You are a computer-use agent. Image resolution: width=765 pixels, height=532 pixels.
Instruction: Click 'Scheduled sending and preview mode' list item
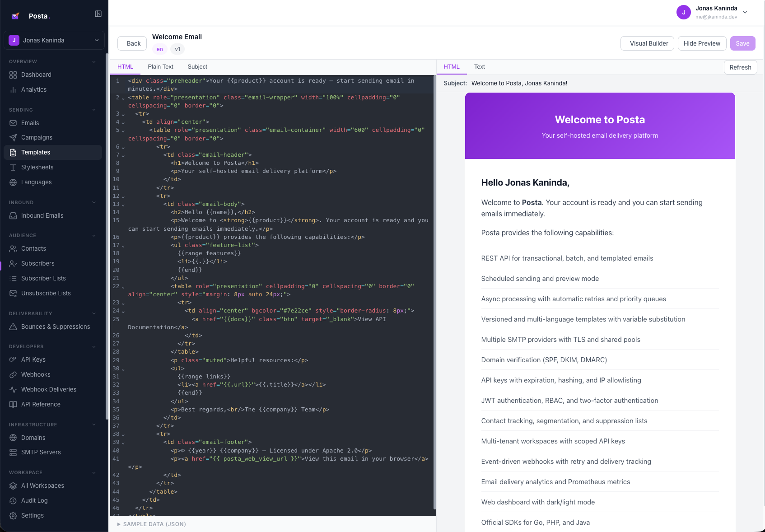[540, 279]
